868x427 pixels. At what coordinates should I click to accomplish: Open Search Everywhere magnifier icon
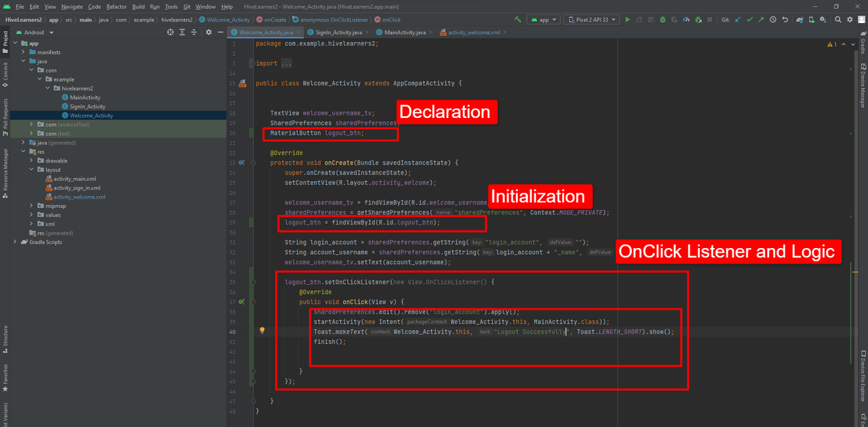coord(837,20)
